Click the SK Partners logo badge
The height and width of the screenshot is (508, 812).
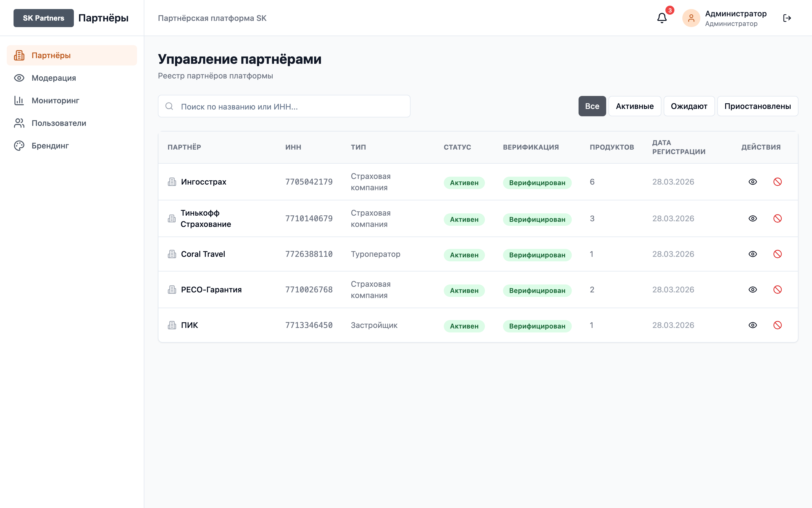coord(44,18)
